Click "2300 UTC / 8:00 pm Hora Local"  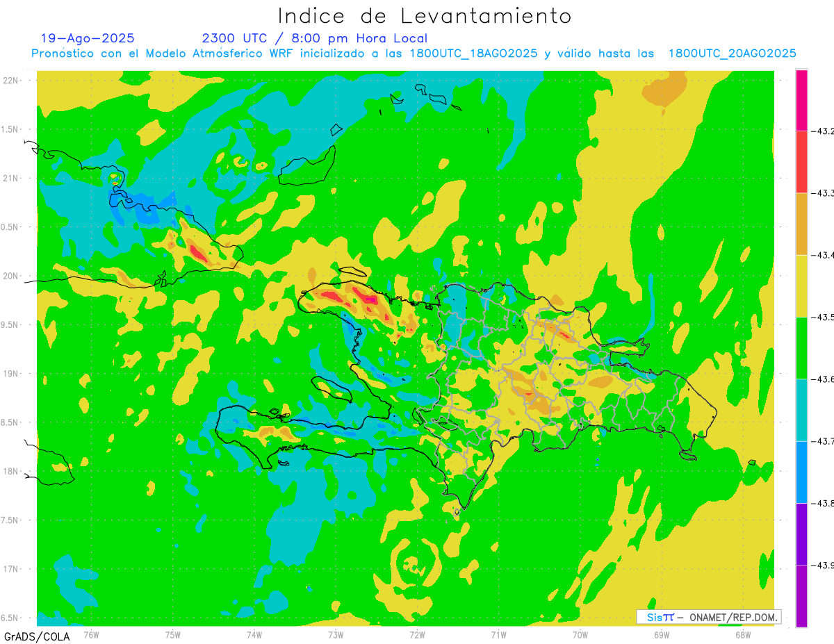click(315, 38)
